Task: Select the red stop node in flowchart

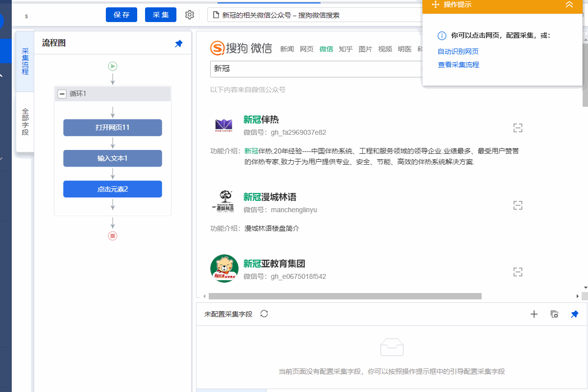Action: coord(113,236)
